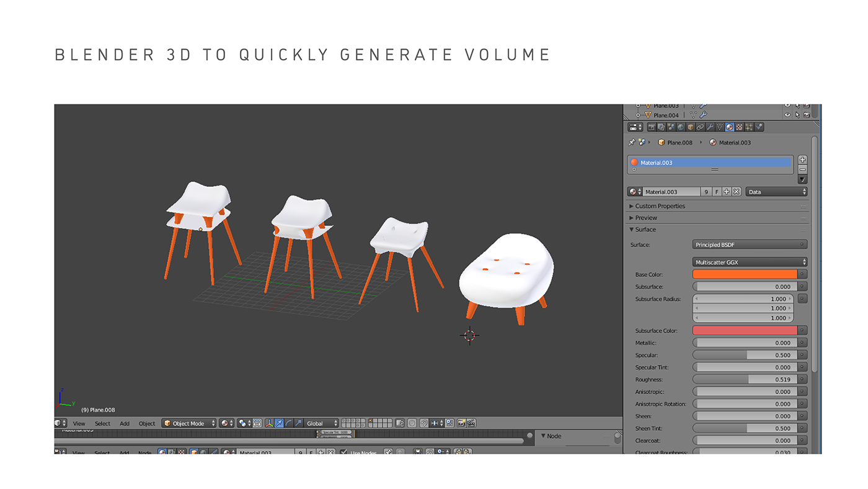Open the Object menu in the viewport header
868x489 pixels.
146,423
